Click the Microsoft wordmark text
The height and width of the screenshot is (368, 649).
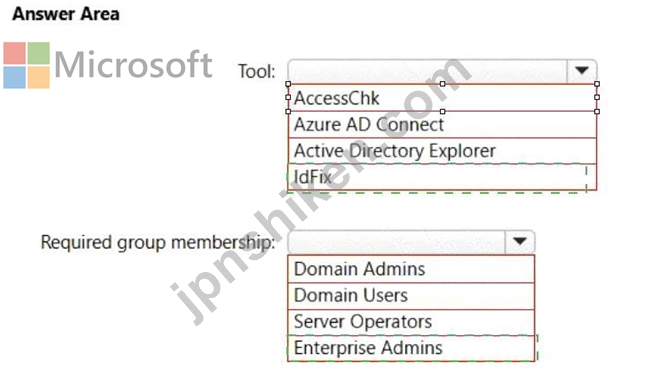(133, 65)
